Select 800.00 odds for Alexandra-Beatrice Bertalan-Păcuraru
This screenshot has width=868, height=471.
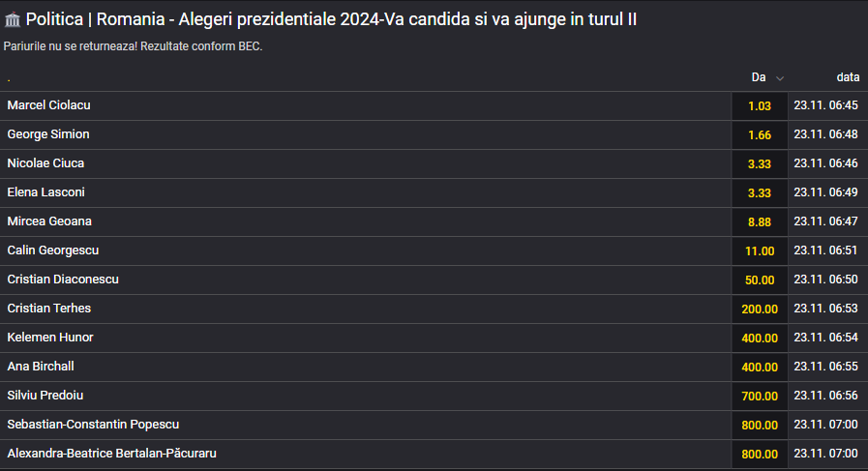click(x=760, y=454)
